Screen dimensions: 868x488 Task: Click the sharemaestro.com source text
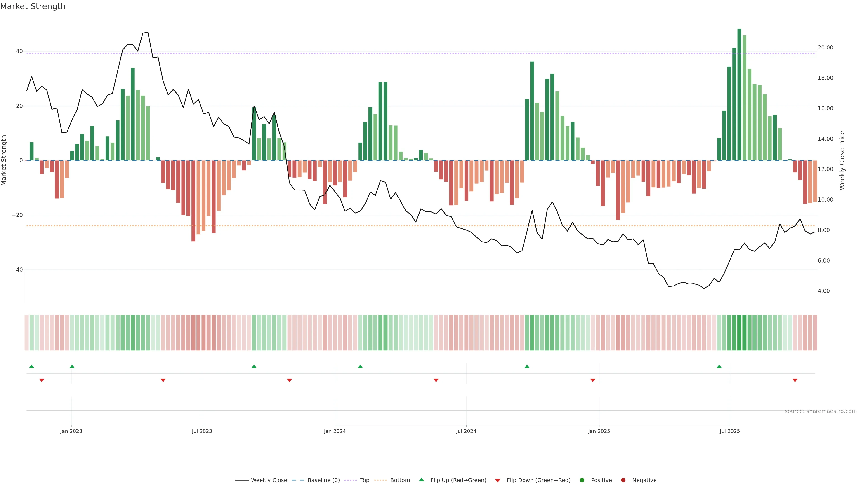[821, 411]
